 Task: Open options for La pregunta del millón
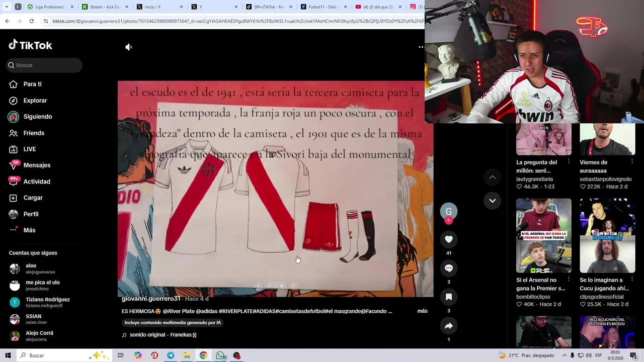569,162
